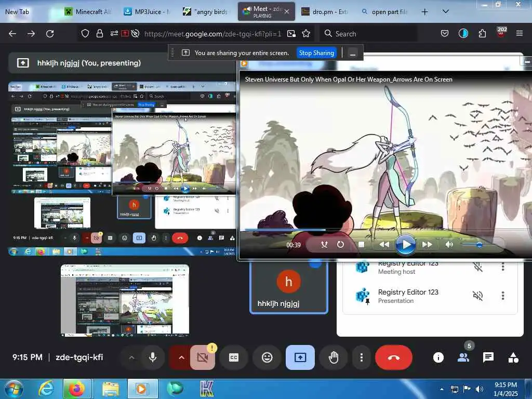Open Internet Explorer from taskbar
Screen dimensions: 532x399
pos(46,389)
